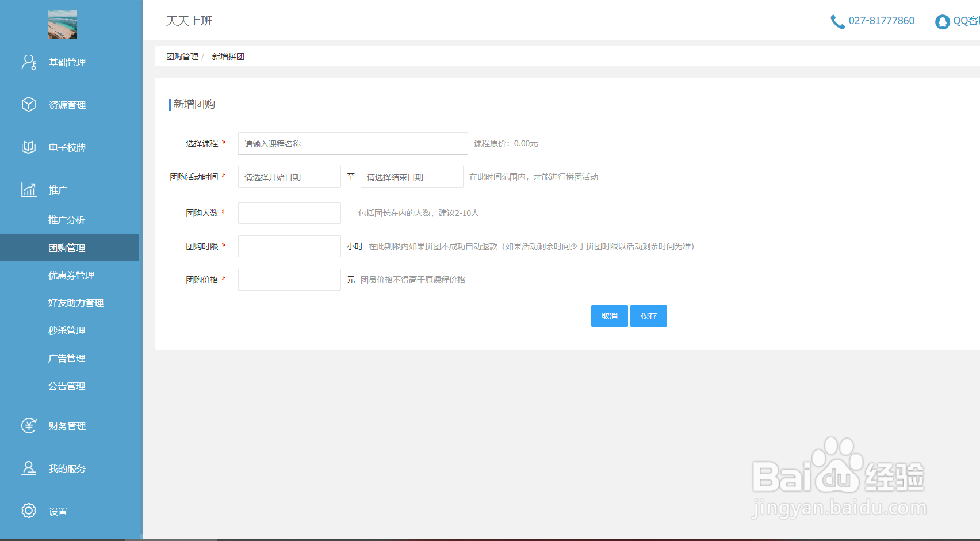The height and width of the screenshot is (541, 980).
Task: Open the 请选择开始日期 date picker
Action: 289,177
